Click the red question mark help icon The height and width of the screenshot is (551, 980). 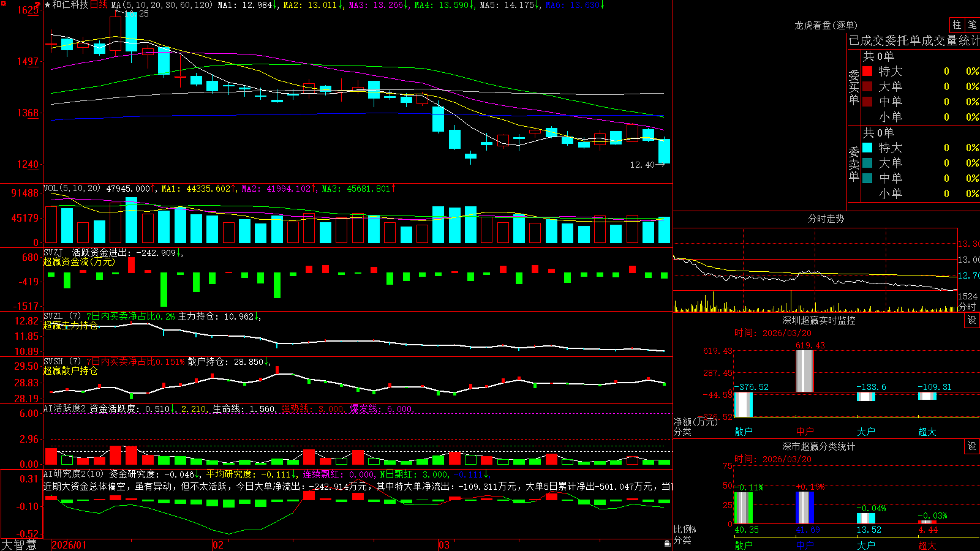[37, 5]
